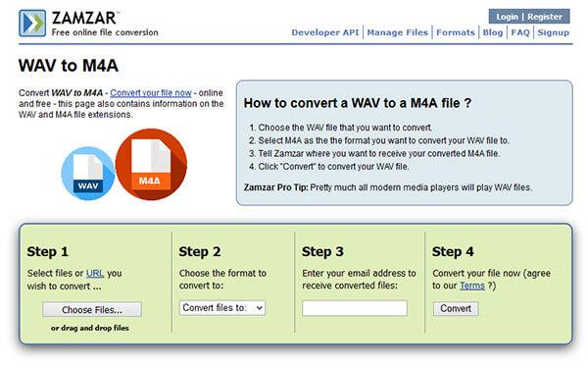Click the Zamzar logo icon
588x368 pixels.
coord(32,24)
